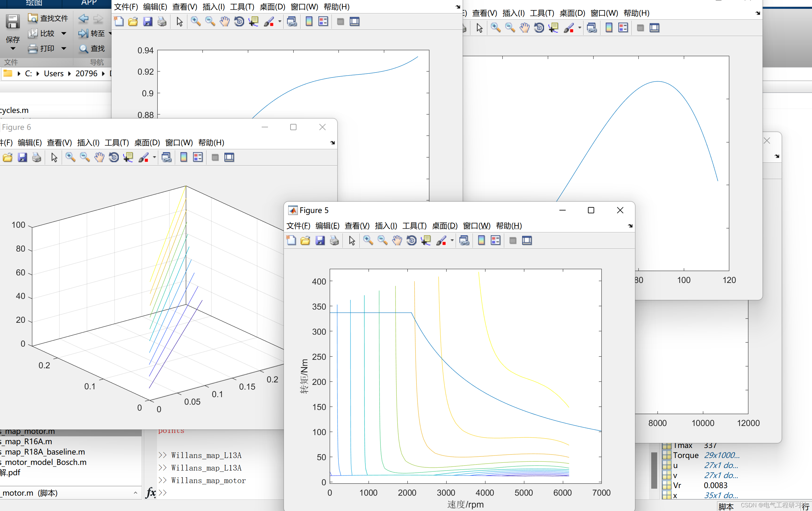The image size is (812, 511).
Task: Click Data Cursor tool in Figure 6 toolbar
Action: click(x=128, y=157)
